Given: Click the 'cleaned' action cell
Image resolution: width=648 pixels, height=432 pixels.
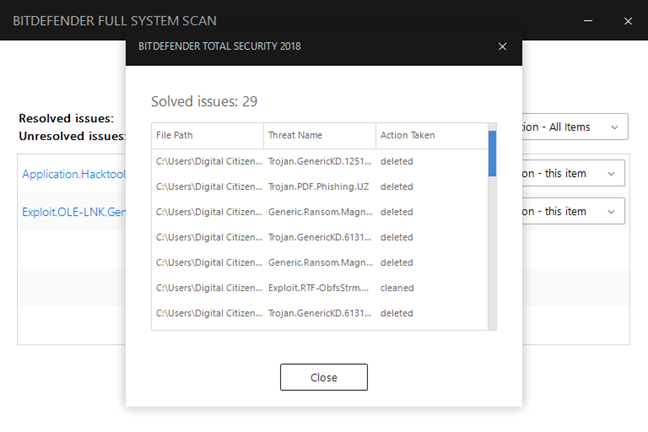Looking at the screenshot, I should click(397, 288).
